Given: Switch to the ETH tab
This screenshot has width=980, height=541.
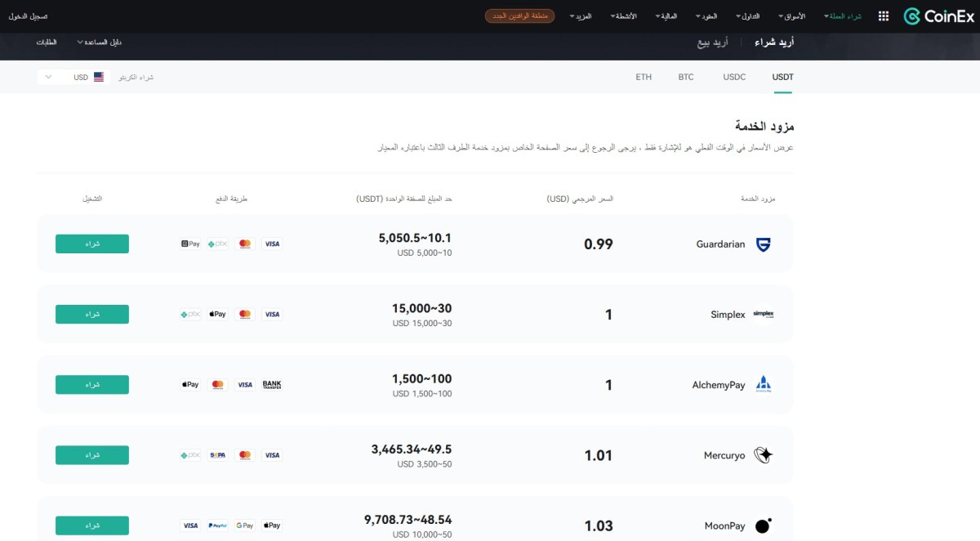Looking at the screenshot, I should (644, 77).
